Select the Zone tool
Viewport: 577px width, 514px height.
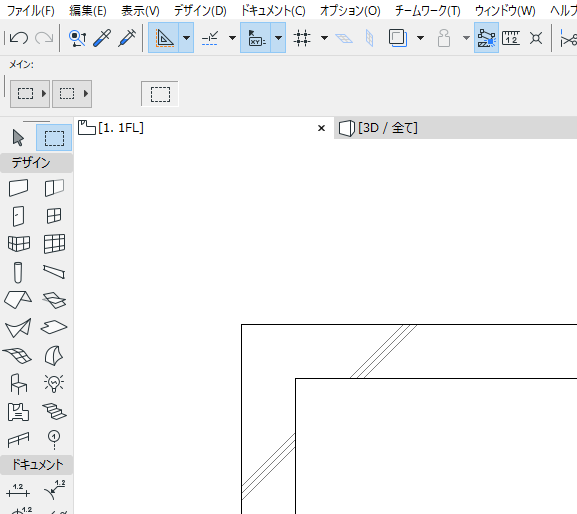pyautogui.click(x=18, y=412)
